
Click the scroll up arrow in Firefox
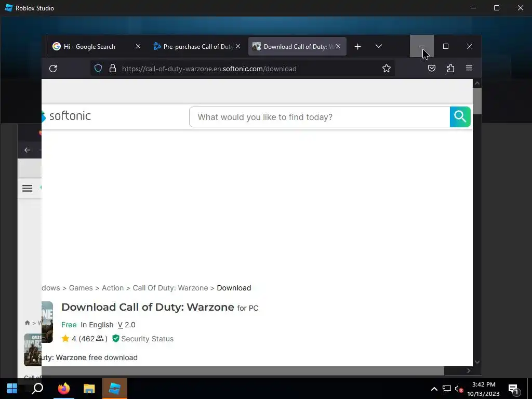pos(477,83)
